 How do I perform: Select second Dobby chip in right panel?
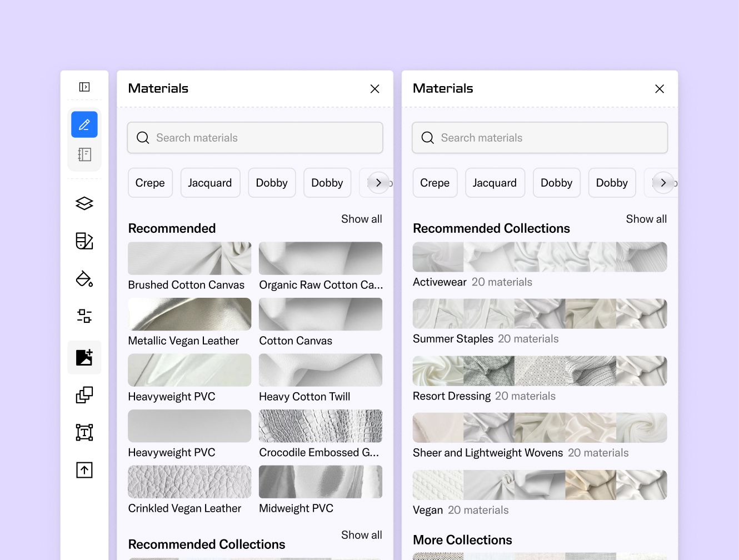[x=612, y=183]
